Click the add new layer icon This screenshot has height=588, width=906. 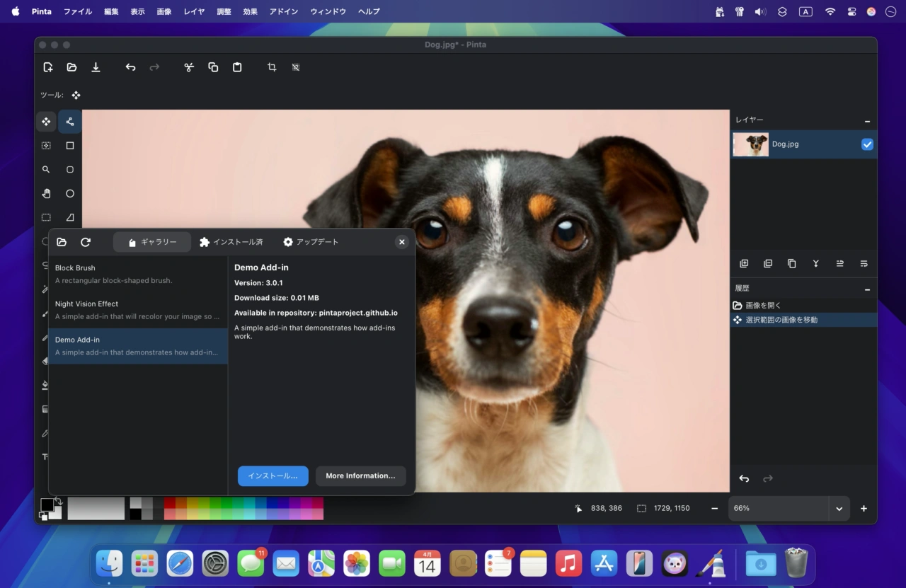tap(744, 264)
